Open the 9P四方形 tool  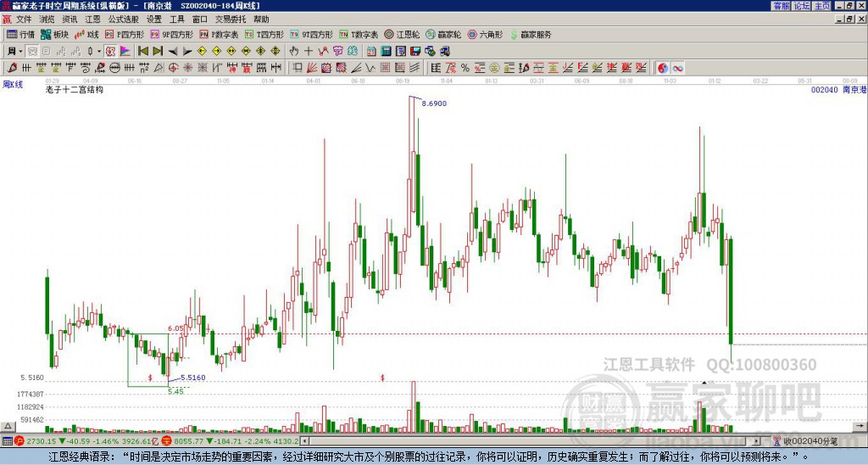click(x=172, y=34)
